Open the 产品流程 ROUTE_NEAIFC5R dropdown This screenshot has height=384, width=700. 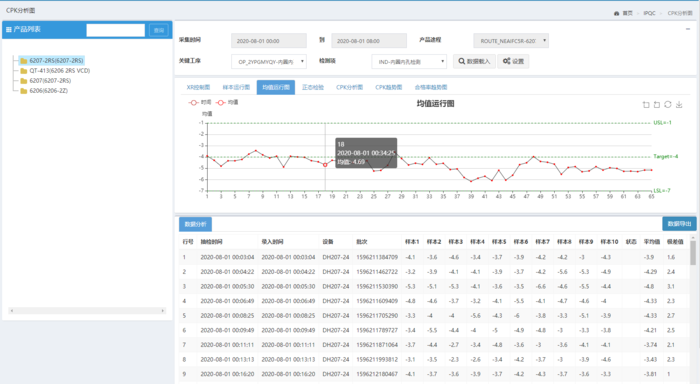(x=511, y=41)
